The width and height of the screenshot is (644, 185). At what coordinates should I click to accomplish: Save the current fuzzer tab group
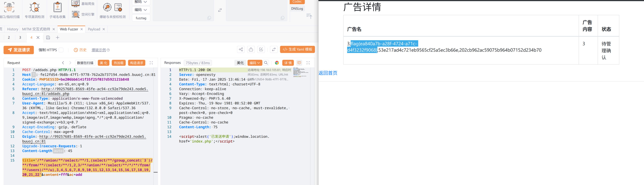pyautogui.click(x=48, y=37)
